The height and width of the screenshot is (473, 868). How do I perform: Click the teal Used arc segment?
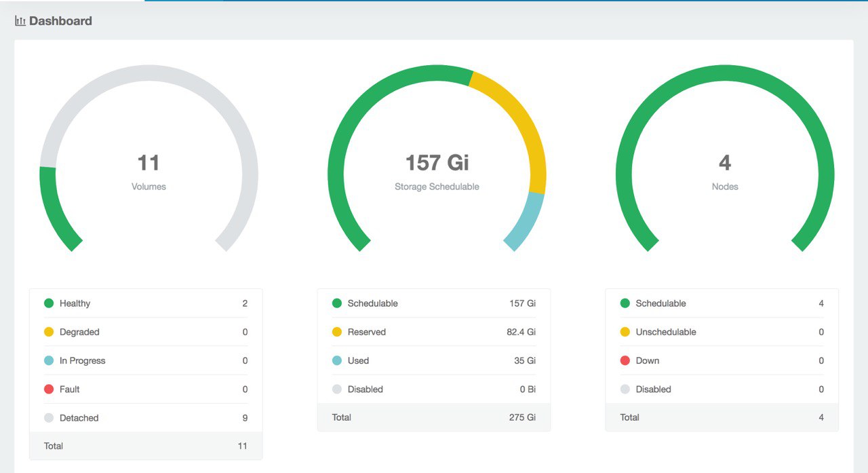pyautogui.click(x=527, y=221)
